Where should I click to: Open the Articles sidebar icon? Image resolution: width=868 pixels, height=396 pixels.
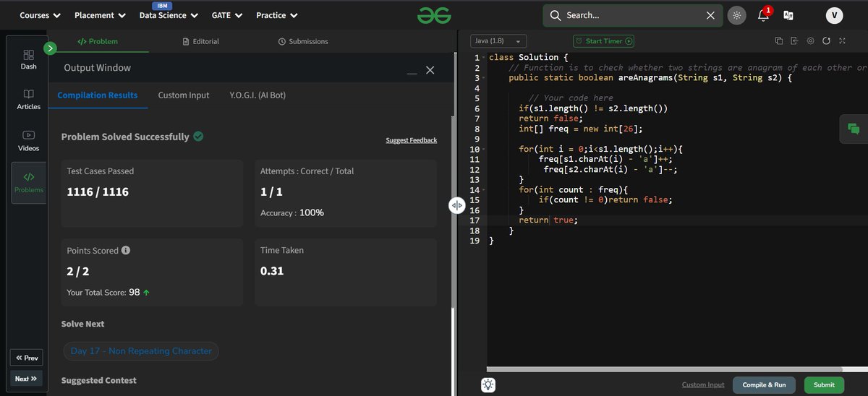(x=28, y=100)
